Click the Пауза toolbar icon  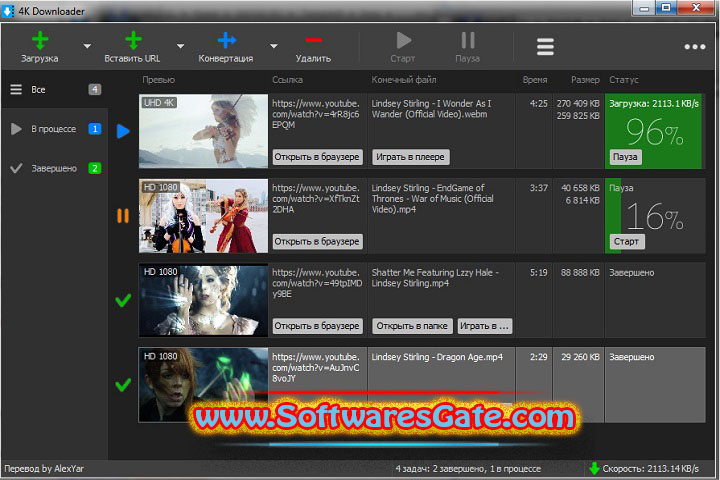pos(468,40)
